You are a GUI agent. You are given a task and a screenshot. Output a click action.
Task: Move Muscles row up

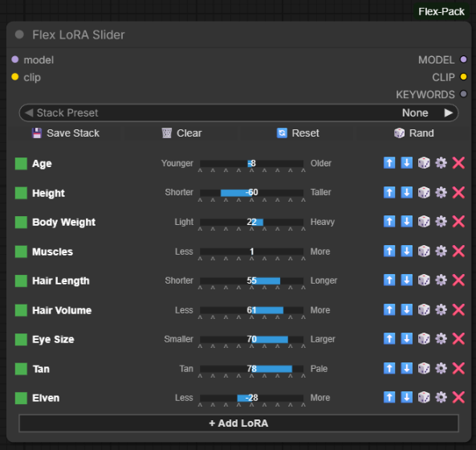tap(389, 252)
